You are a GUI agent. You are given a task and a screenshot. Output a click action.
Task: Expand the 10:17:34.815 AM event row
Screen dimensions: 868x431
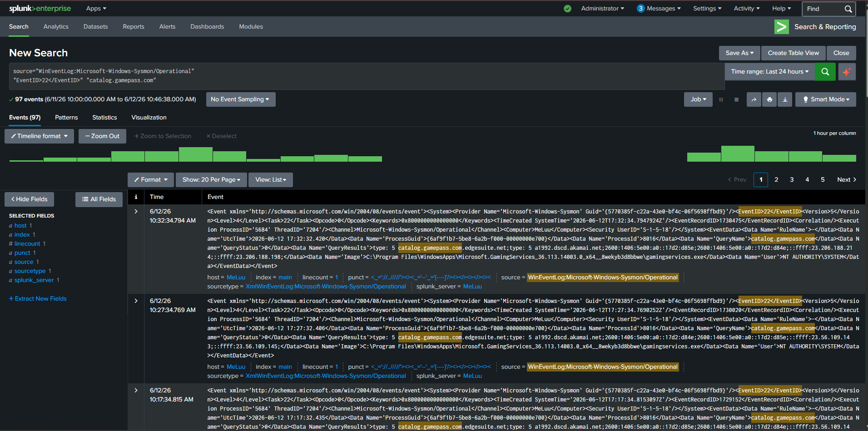pos(136,391)
